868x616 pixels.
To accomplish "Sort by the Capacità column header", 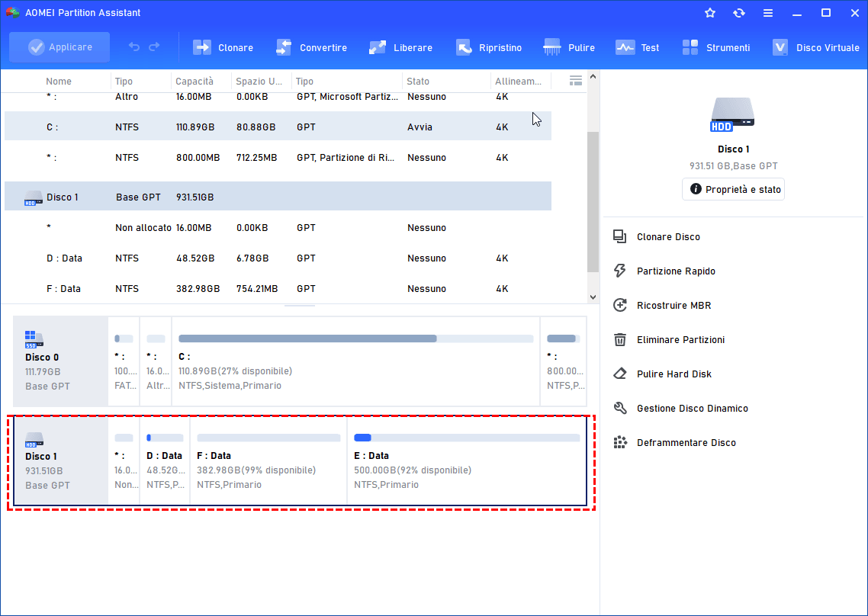I will (x=194, y=82).
